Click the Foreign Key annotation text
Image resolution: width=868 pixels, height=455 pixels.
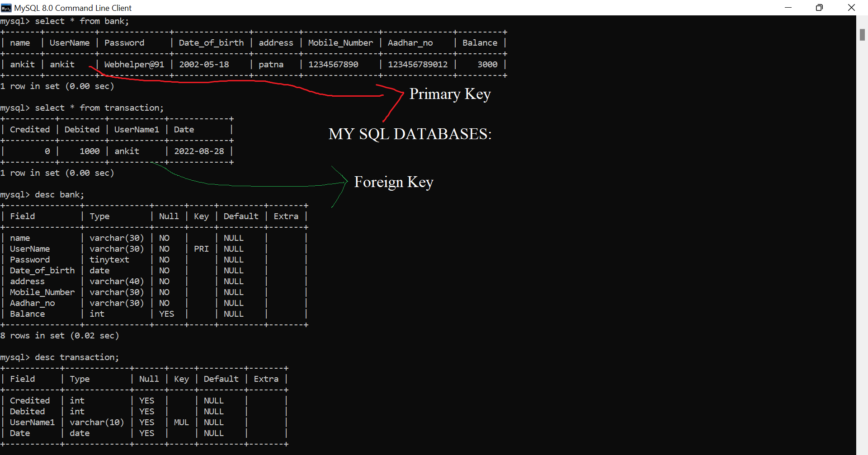click(x=393, y=182)
